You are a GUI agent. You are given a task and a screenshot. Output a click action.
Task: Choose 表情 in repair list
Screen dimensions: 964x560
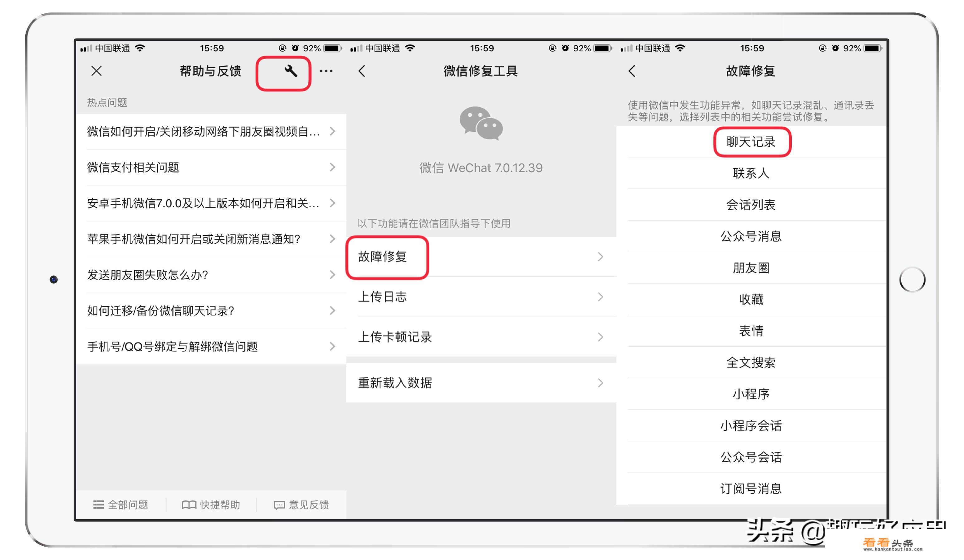pos(751,331)
